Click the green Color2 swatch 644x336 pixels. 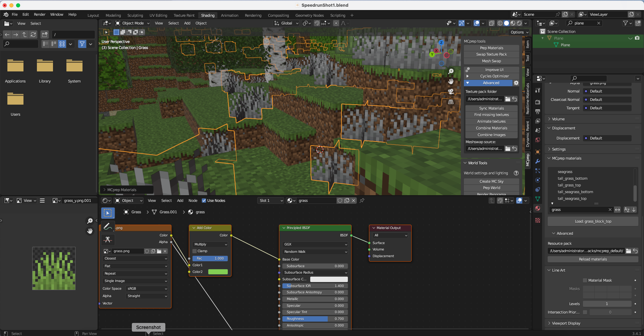218,272
